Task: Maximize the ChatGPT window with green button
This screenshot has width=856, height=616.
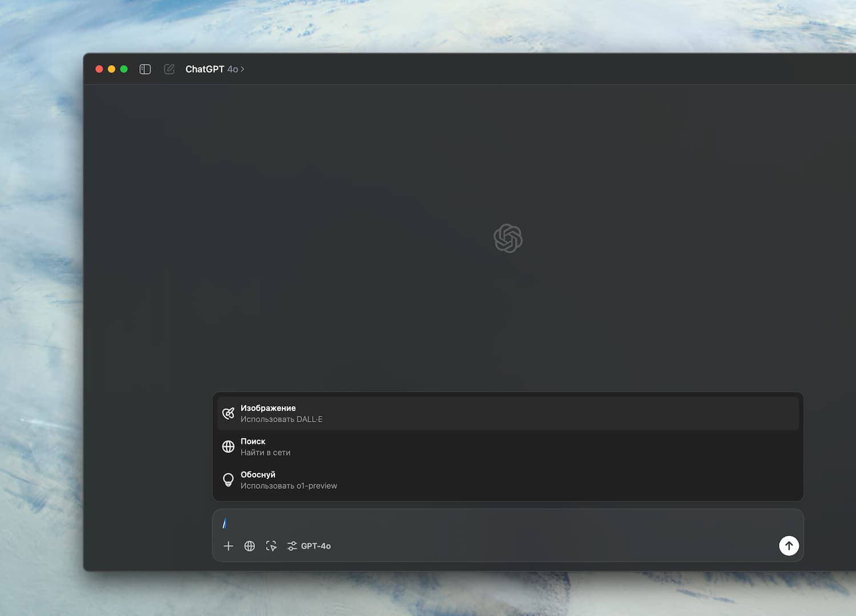Action: click(124, 69)
